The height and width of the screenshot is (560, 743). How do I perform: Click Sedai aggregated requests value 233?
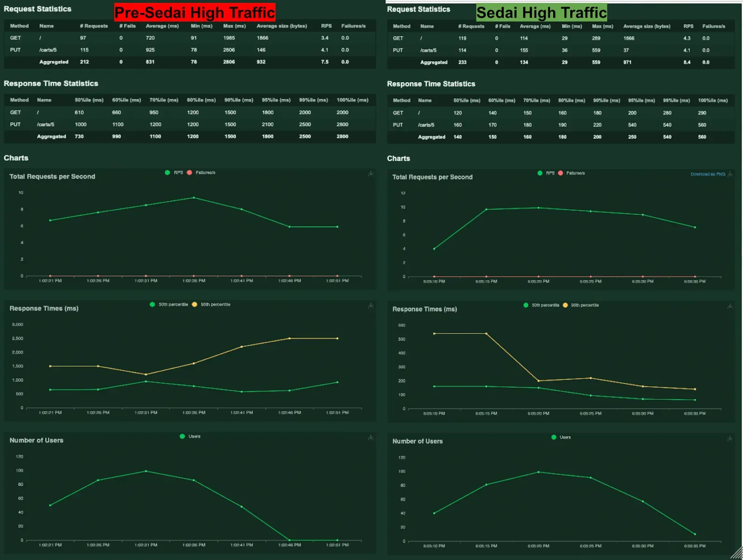tap(463, 62)
